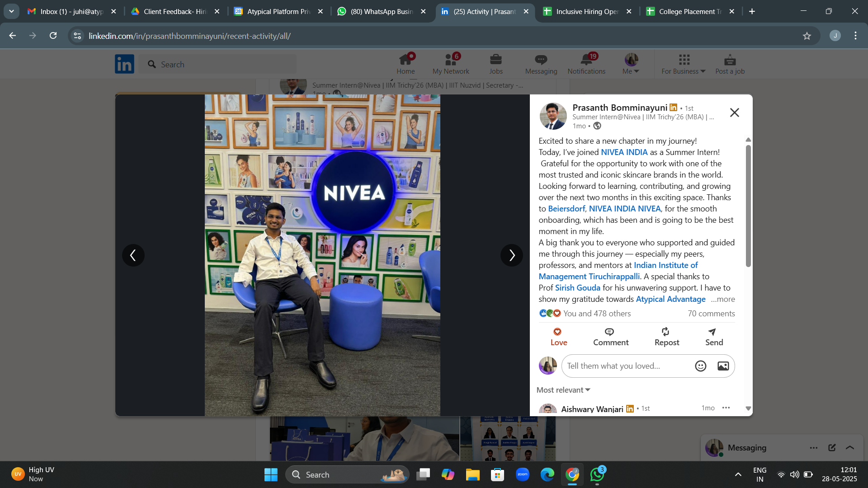Go to the next image arrow
Viewport: 868px width, 488px height.
click(511, 255)
